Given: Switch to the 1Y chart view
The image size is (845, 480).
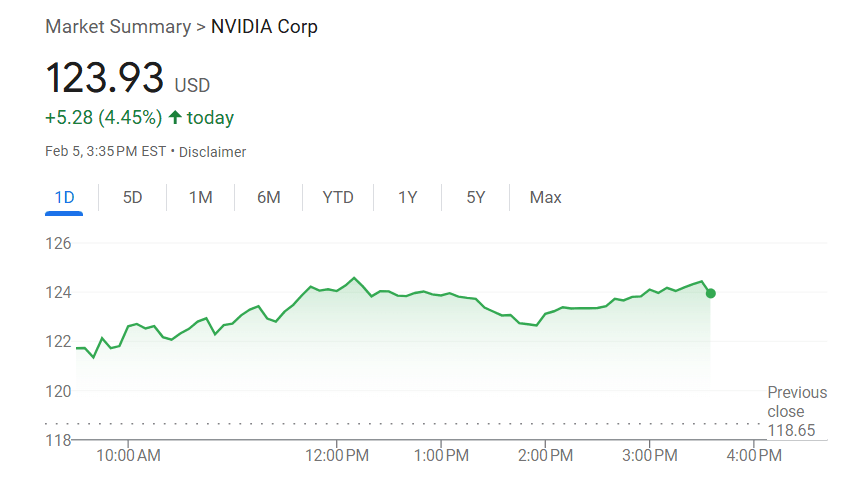Looking at the screenshot, I should (x=407, y=197).
